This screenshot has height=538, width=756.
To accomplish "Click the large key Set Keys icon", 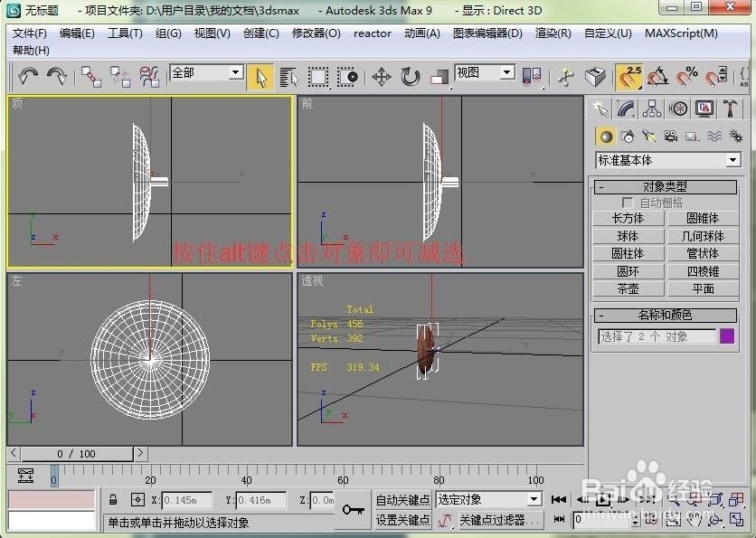I will pyautogui.click(x=353, y=509).
